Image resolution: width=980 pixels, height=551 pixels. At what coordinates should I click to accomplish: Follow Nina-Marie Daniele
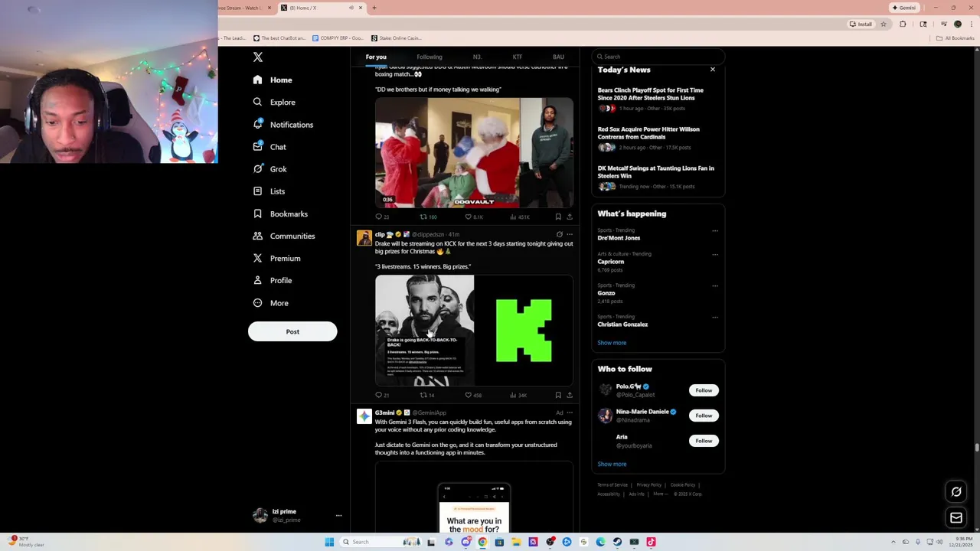(704, 416)
